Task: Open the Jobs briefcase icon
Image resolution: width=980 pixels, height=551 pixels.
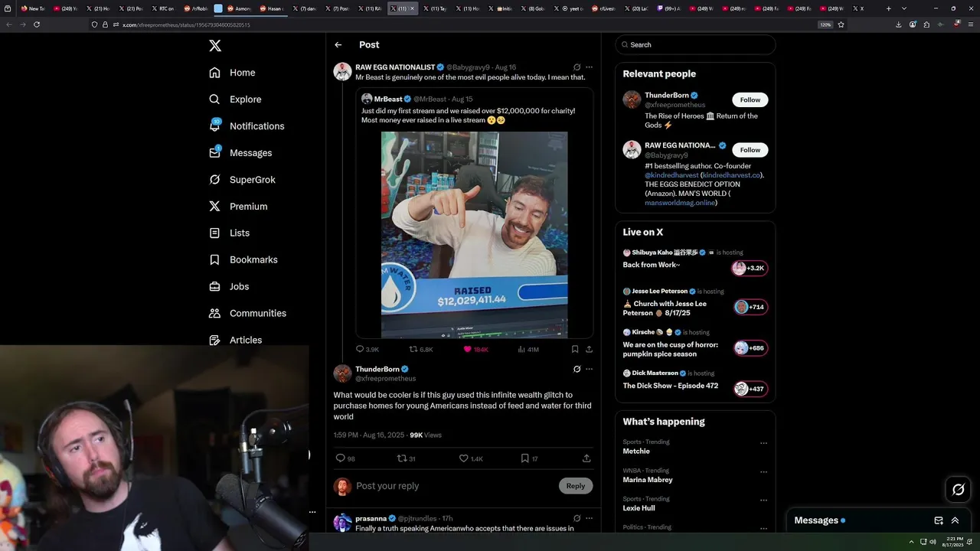Action: pyautogui.click(x=214, y=286)
